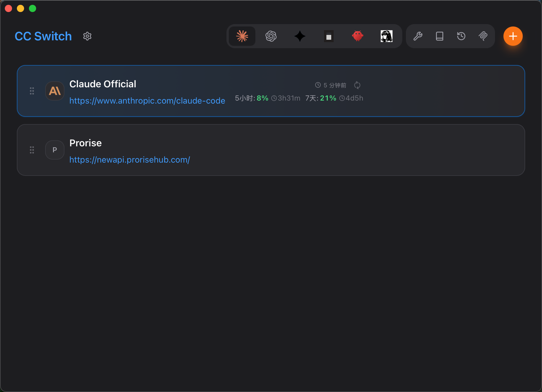Minimize the window with the yellow button
Image resolution: width=542 pixels, height=392 pixels.
20,8
